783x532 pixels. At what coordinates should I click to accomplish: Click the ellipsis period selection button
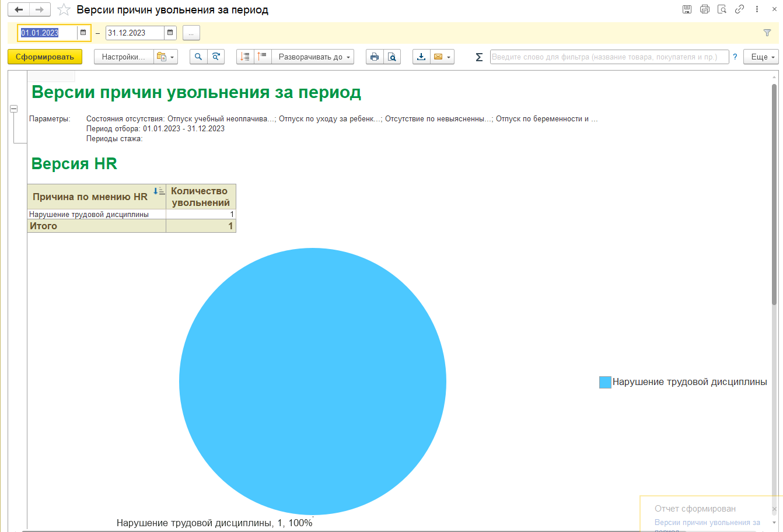191,33
